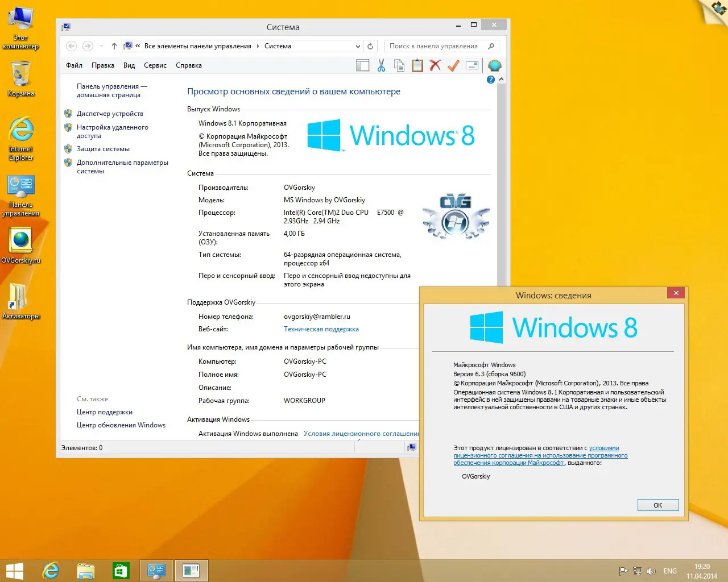
Task: Open the Справка menu
Action: pos(189,65)
